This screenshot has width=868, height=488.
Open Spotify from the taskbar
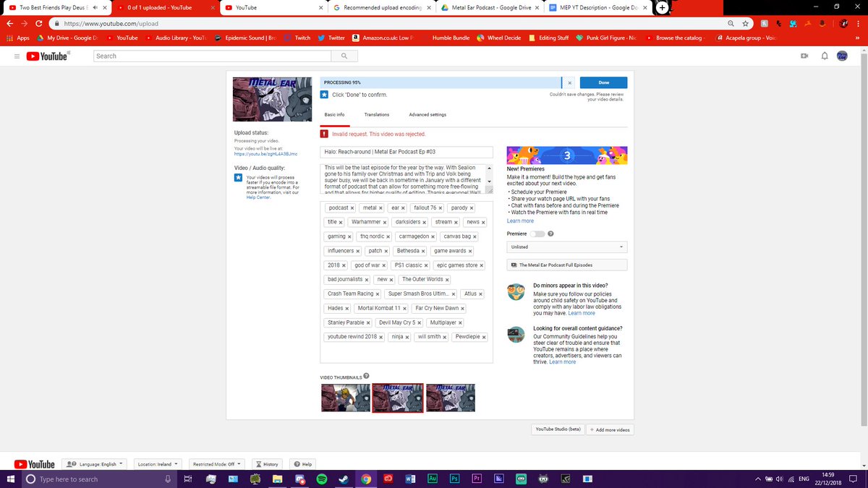pos(322,479)
